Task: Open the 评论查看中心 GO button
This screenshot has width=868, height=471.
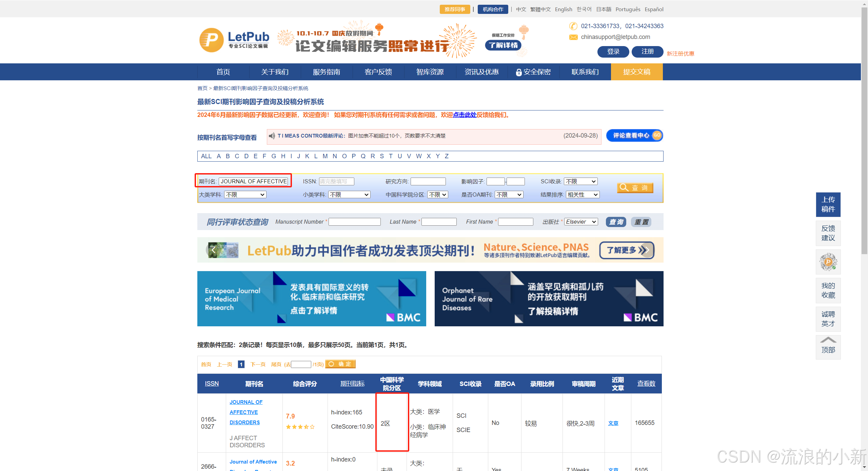Action: tap(634, 136)
